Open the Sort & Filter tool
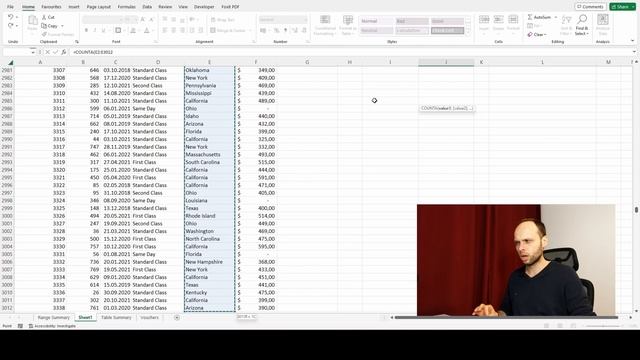The height and width of the screenshot is (360, 640). (x=566, y=24)
